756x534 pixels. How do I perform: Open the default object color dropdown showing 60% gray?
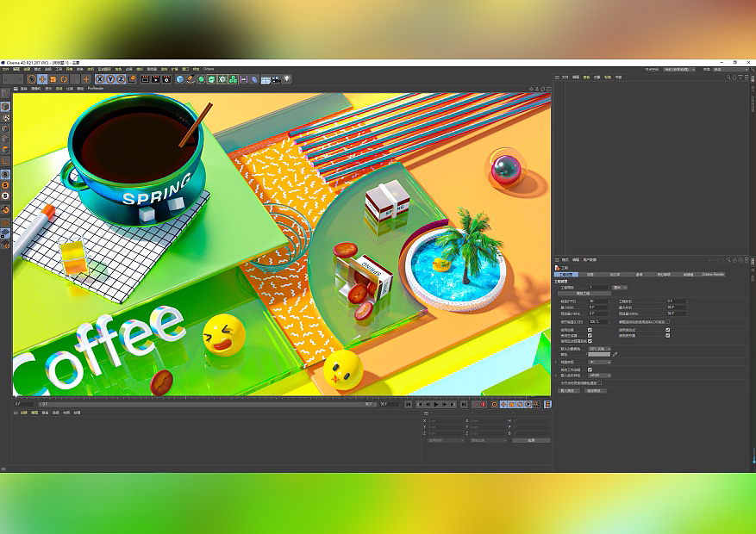click(x=599, y=349)
